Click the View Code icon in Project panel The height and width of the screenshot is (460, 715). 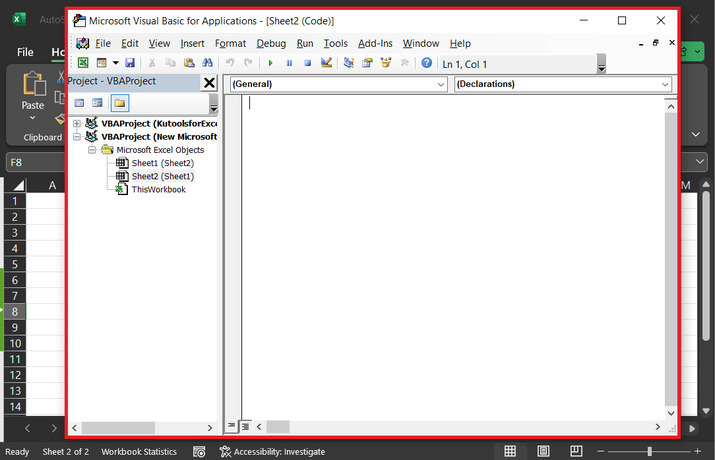80,103
